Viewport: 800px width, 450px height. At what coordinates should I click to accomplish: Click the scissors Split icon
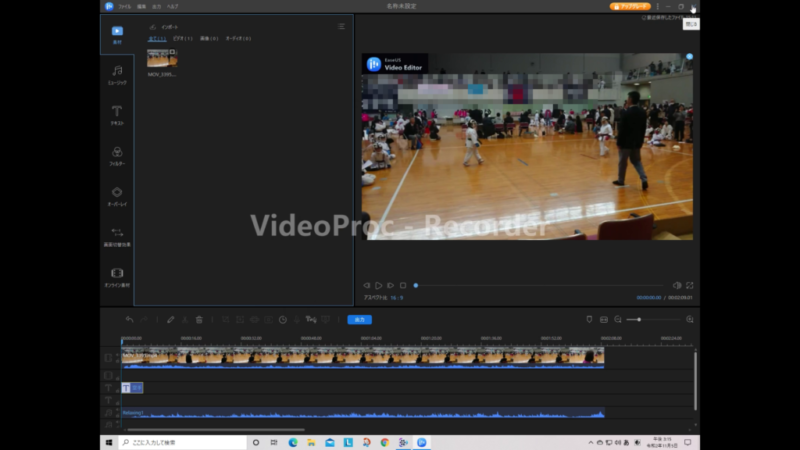point(185,319)
